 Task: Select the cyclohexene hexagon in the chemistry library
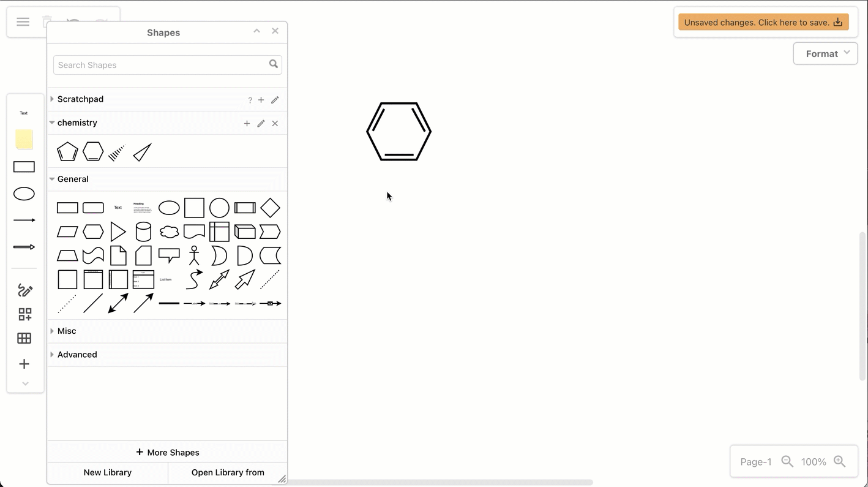92,151
